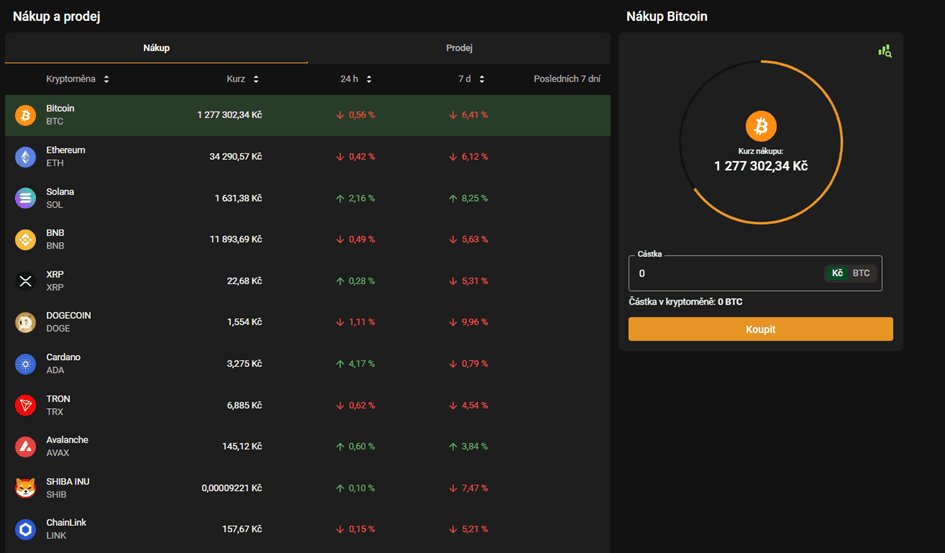
Task: Click Shiba Inu price 0,00009221 Kč
Action: pos(231,488)
